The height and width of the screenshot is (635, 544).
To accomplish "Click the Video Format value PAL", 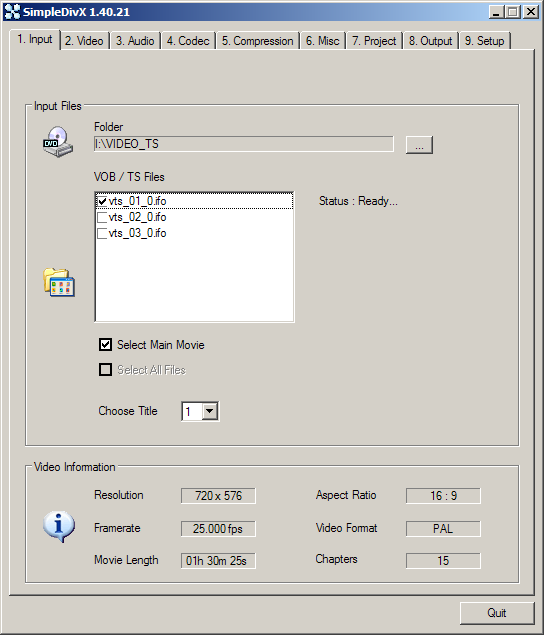I will pos(443,529).
